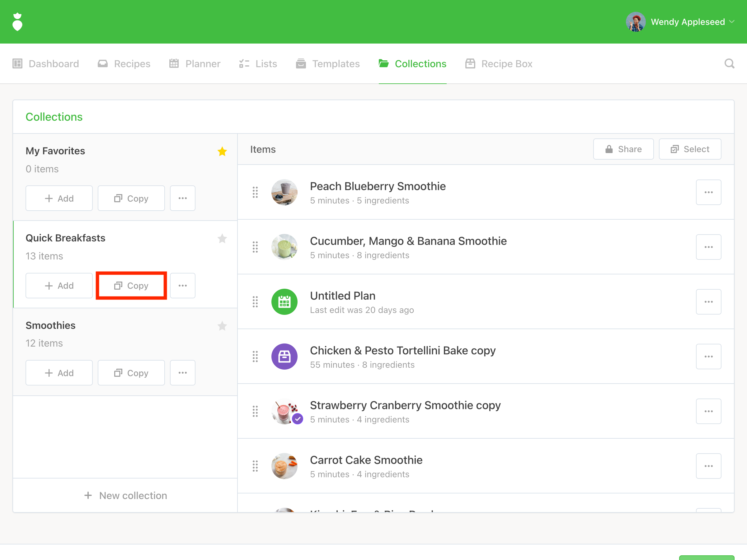This screenshot has width=747, height=560.
Task: Click Add under the My Favorites collection
Action: [59, 198]
